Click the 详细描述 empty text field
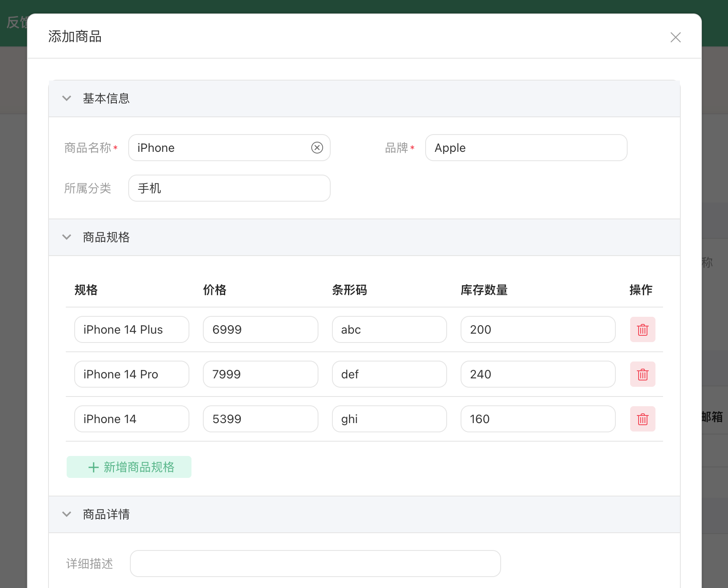The image size is (728, 588). [x=315, y=564]
